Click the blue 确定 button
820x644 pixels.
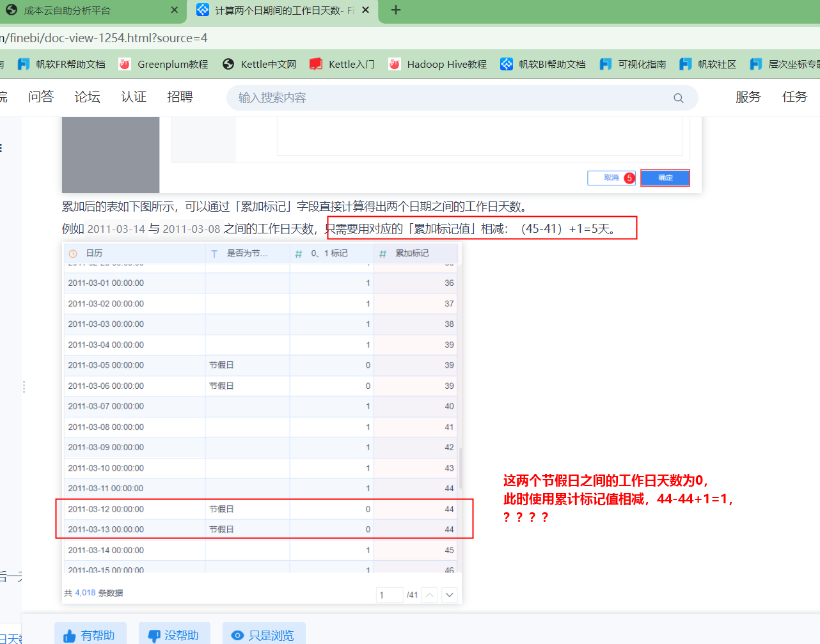(665, 178)
